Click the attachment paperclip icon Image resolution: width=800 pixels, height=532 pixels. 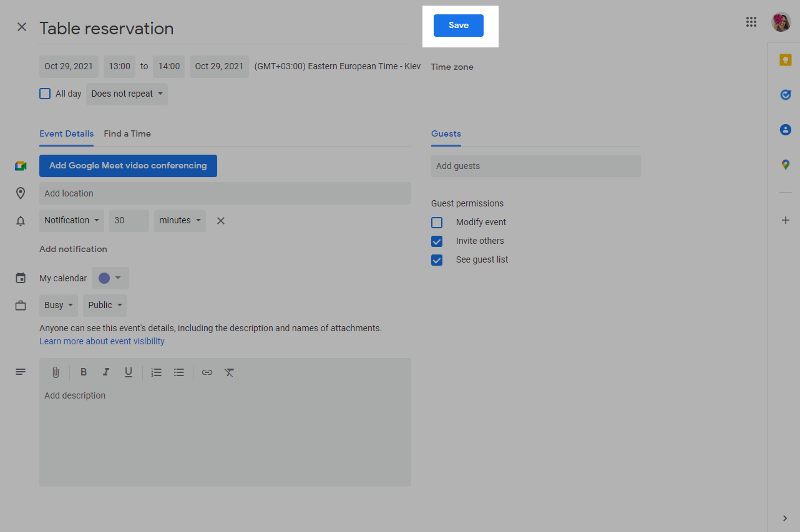56,372
